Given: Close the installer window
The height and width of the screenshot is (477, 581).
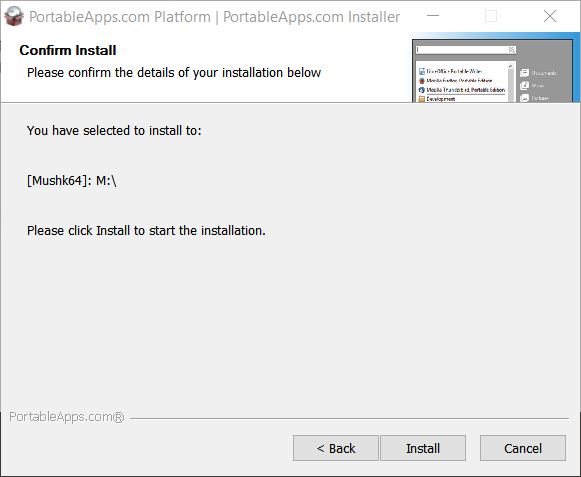Looking at the screenshot, I should point(550,16).
